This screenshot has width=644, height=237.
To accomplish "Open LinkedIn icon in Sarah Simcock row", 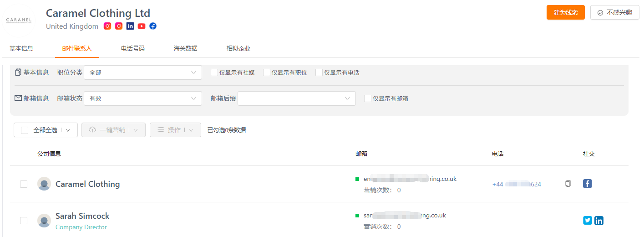I will tap(599, 221).
